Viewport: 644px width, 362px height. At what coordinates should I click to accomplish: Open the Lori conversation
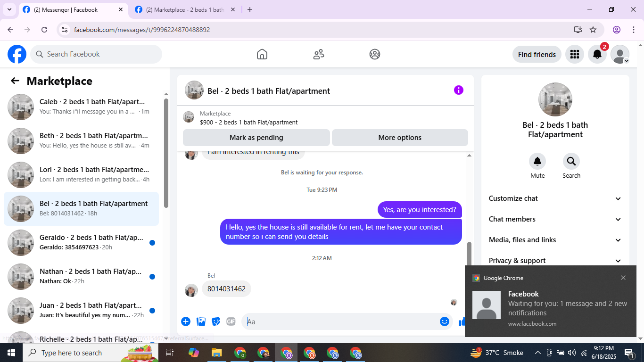[x=81, y=175]
